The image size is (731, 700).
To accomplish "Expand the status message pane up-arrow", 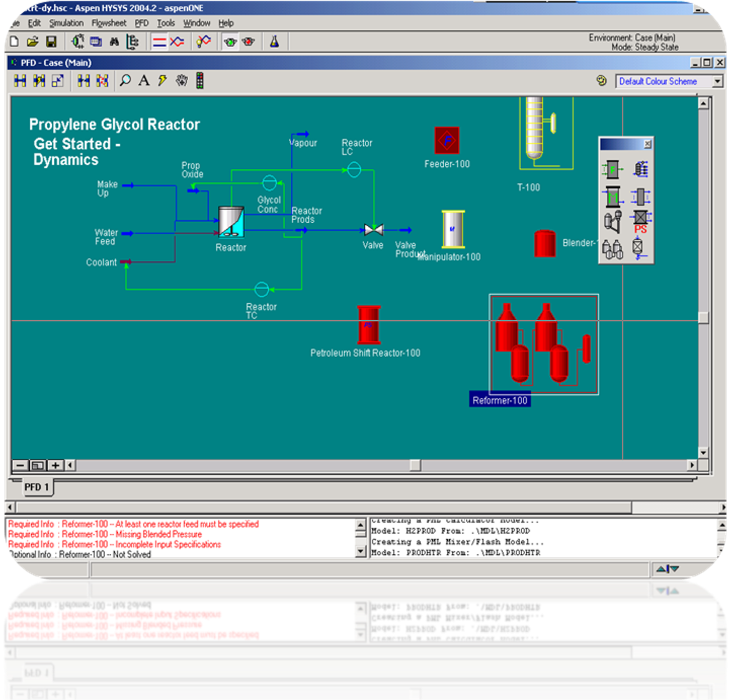I will [x=661, y=569].
